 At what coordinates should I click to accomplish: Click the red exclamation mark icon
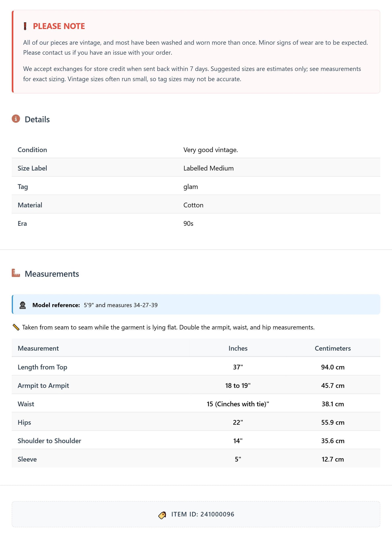tap(25, 26)
